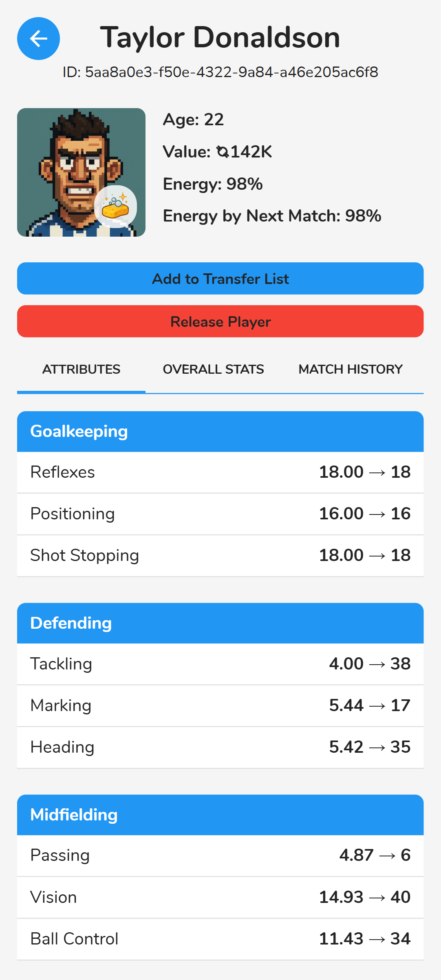Click the currency icon beside 142K

tap(223, 152)
